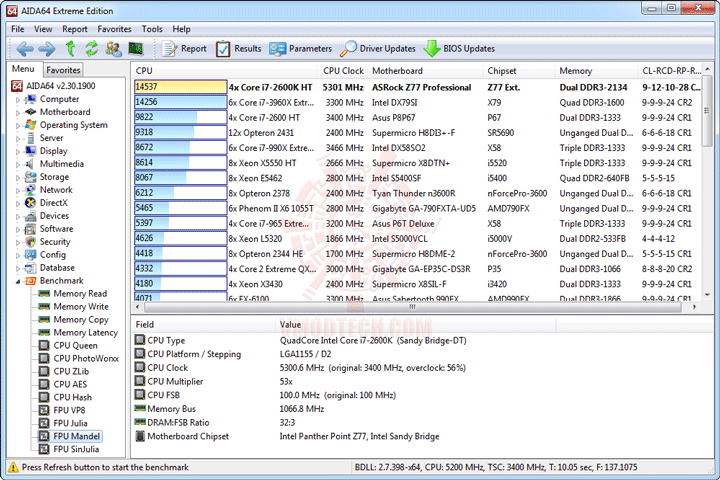Click Driver Updates in toolbar
This screenshot has width=720, height=480.
click(378, 49)
